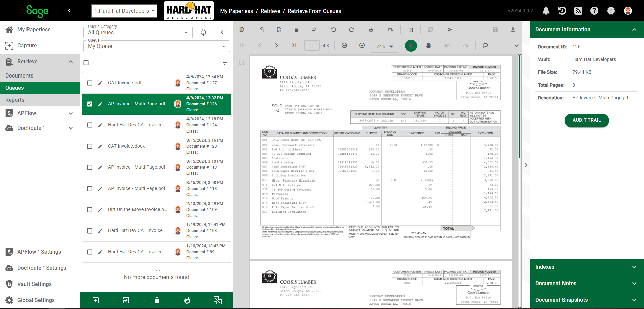The image size is (644, 309).
Task: Check the CAT Invoice.docx checkbox
Action: (90, 146)
